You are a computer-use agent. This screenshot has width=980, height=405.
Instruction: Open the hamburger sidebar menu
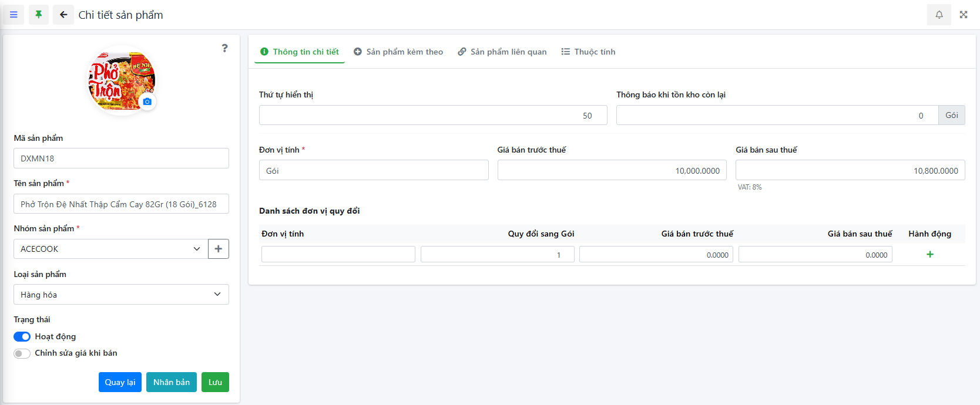[x=14, y=15]
